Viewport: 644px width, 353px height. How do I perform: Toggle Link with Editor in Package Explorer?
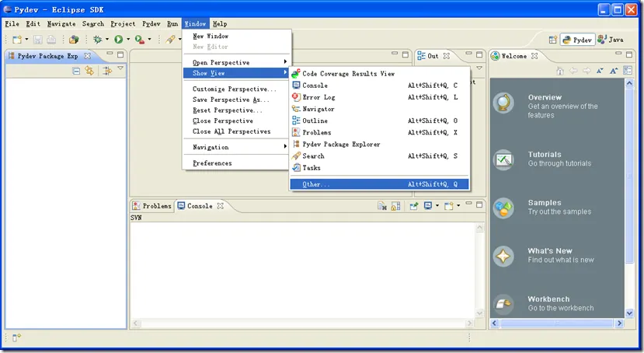(89, 71)
